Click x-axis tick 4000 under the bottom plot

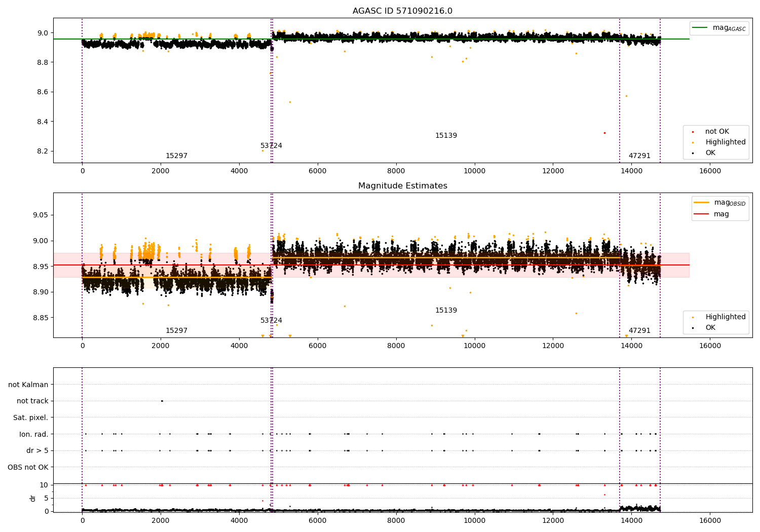click(239, 521)
